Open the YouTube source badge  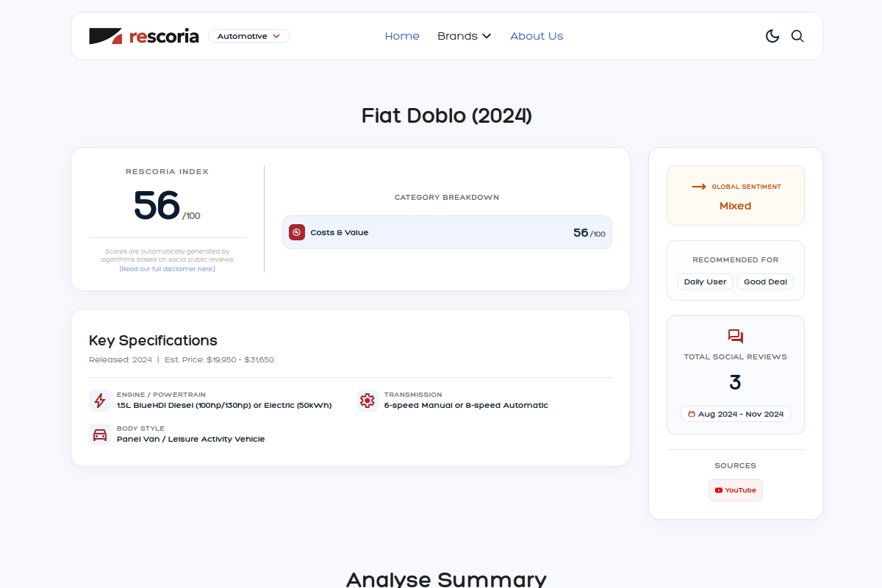click(736, 490)
